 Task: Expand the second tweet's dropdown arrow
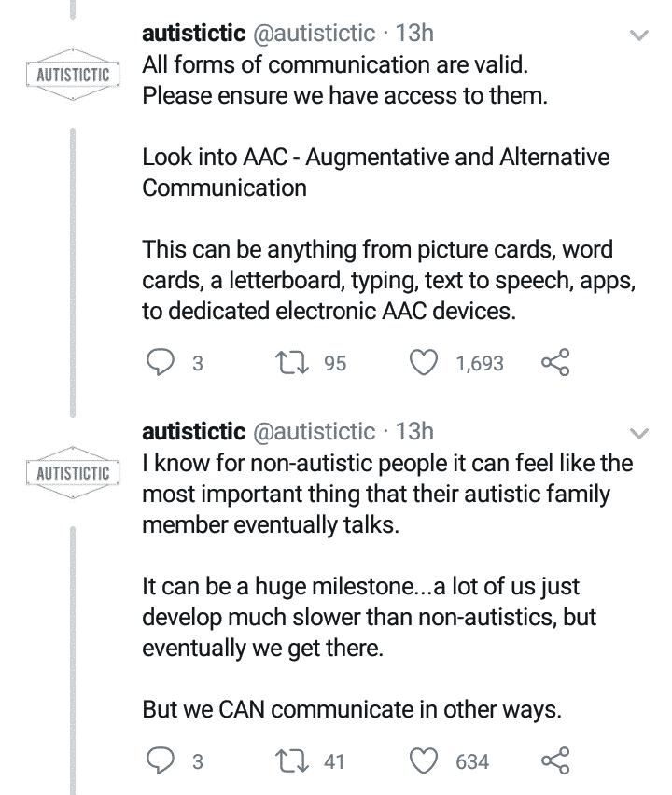click(x=639, y=433)
